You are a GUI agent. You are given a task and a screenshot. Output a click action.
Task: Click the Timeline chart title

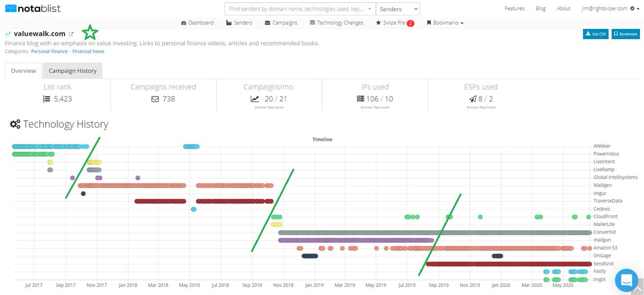coord(323,139)
